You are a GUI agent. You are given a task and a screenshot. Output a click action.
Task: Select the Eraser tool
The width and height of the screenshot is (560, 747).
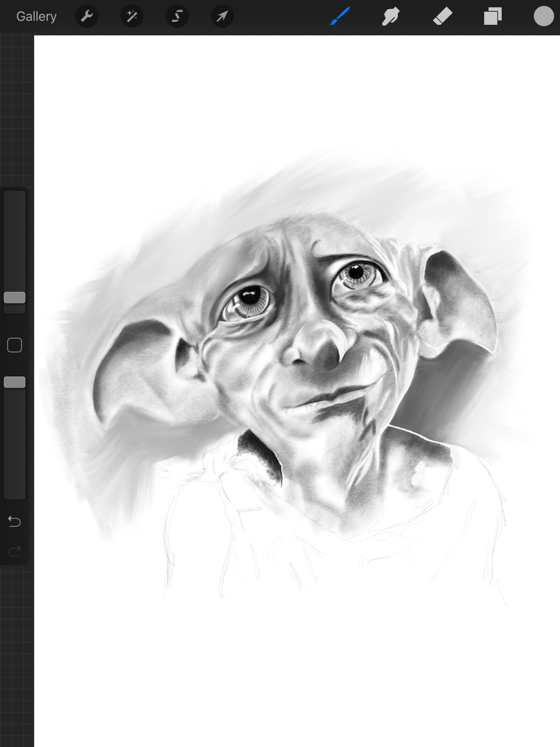(442, 16)
